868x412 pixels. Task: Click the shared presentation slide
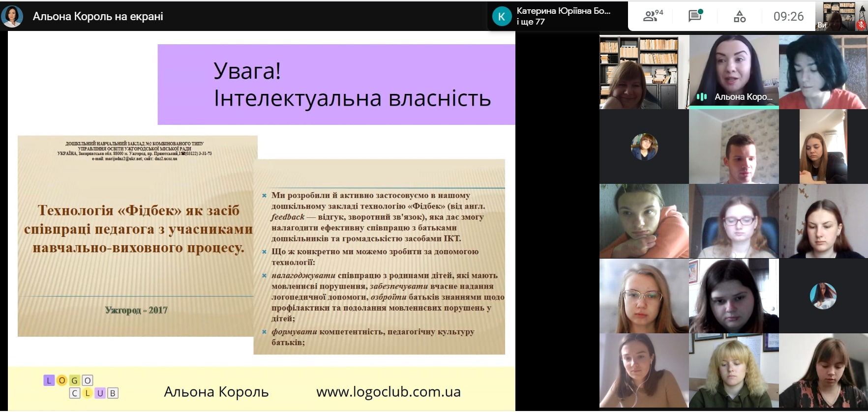[x=262, y=220]
